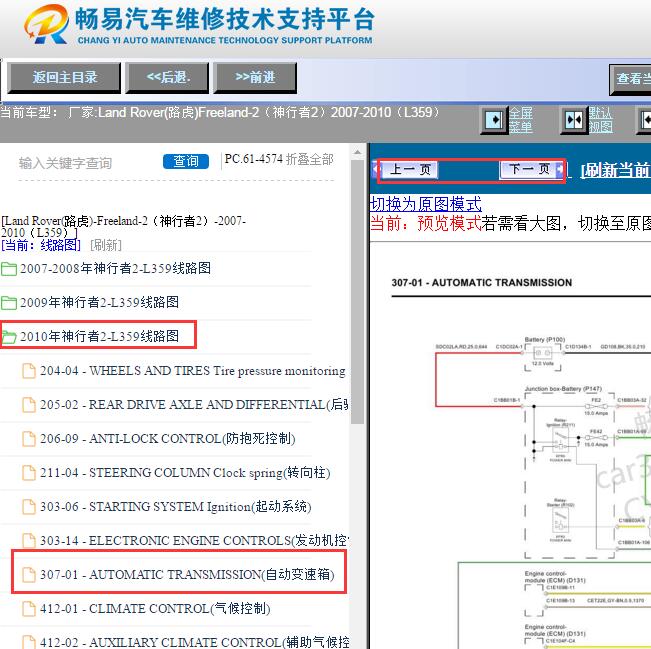
Task: Click the 205-02 document page icon
Action: 29,405
